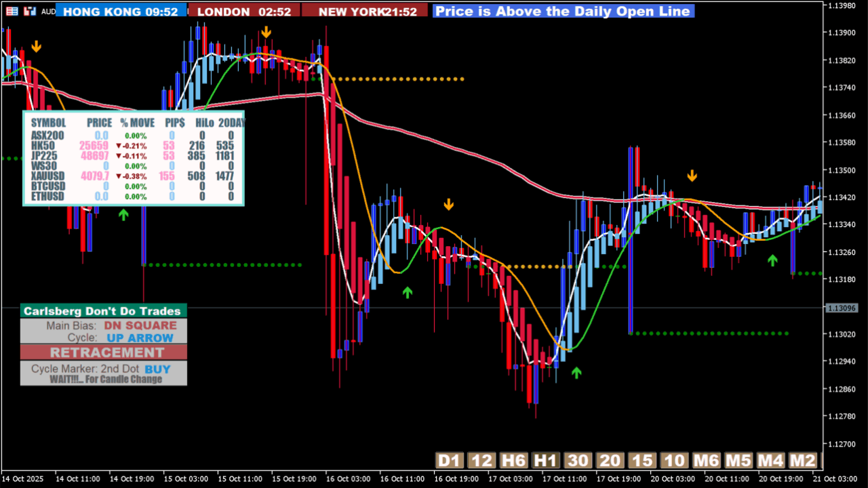Screen dimensions: 868x488
Task: Click the 'Carlsberg Don't Do Trades' panel header
Action: click(x=103, y=311)
